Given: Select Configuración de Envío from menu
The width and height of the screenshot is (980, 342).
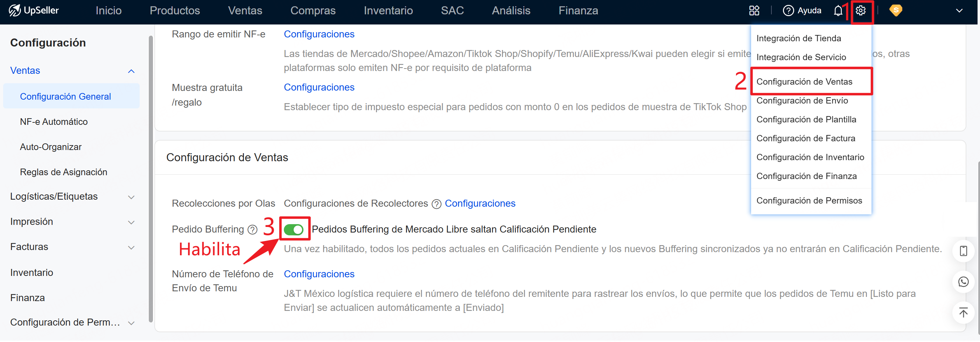Looking at the screenshot, I should (802, 101).
